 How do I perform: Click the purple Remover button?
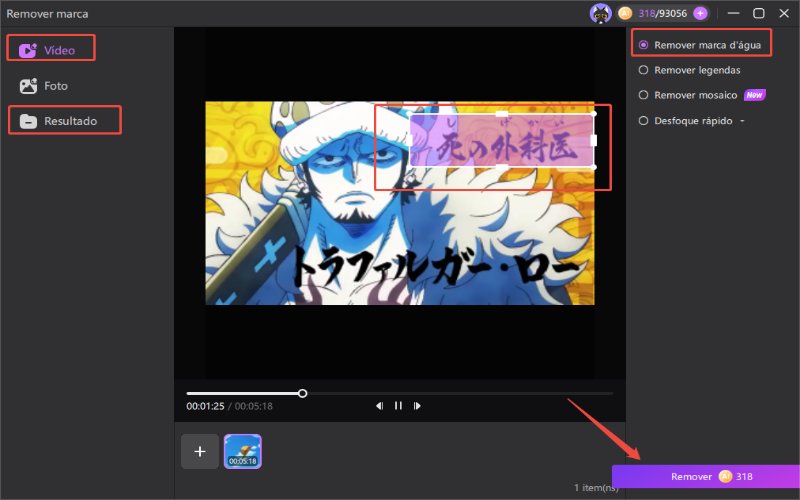point(706,477)
